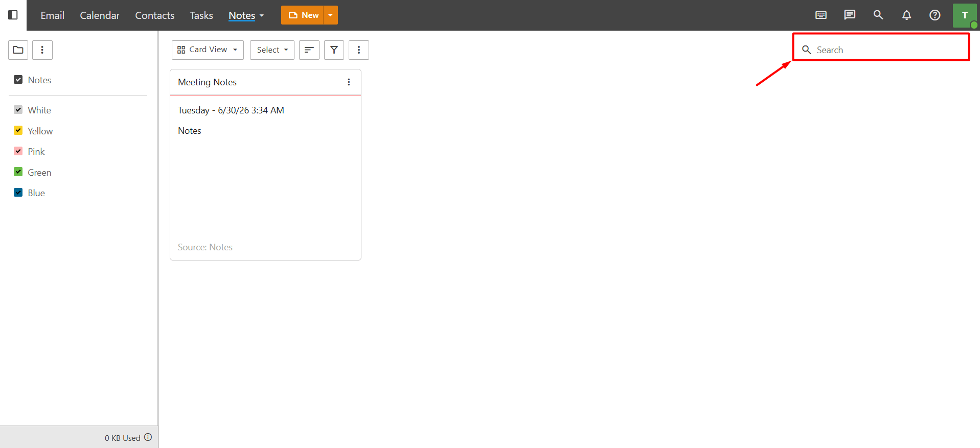Open the user avatar T menu
Viewport: 980px width, 448px height.
965,15
